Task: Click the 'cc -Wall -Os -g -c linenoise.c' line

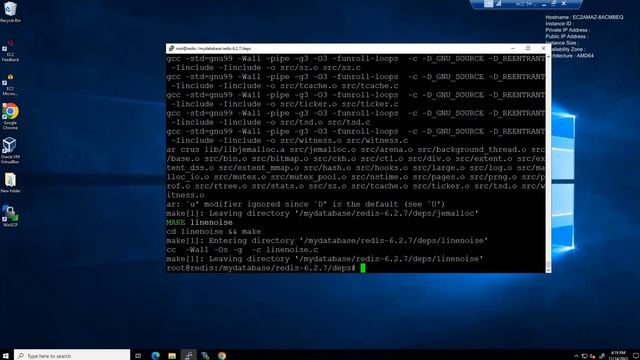Action: (242, 250)
